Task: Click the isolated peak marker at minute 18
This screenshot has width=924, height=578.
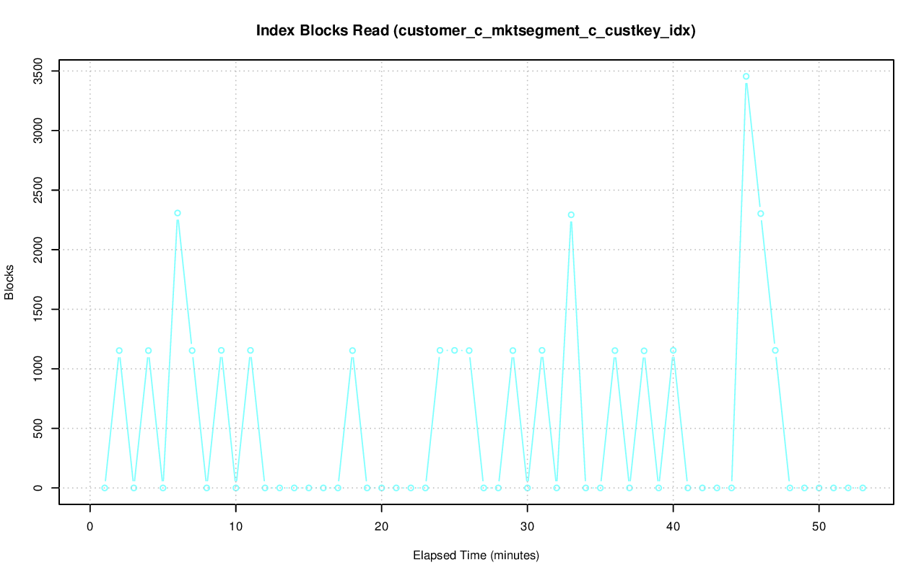Action: 352,351
